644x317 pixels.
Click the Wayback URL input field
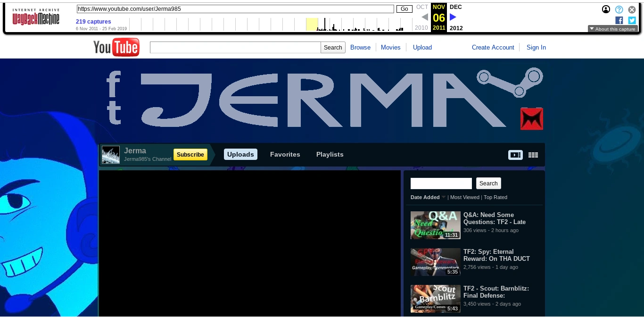point(235,9)
